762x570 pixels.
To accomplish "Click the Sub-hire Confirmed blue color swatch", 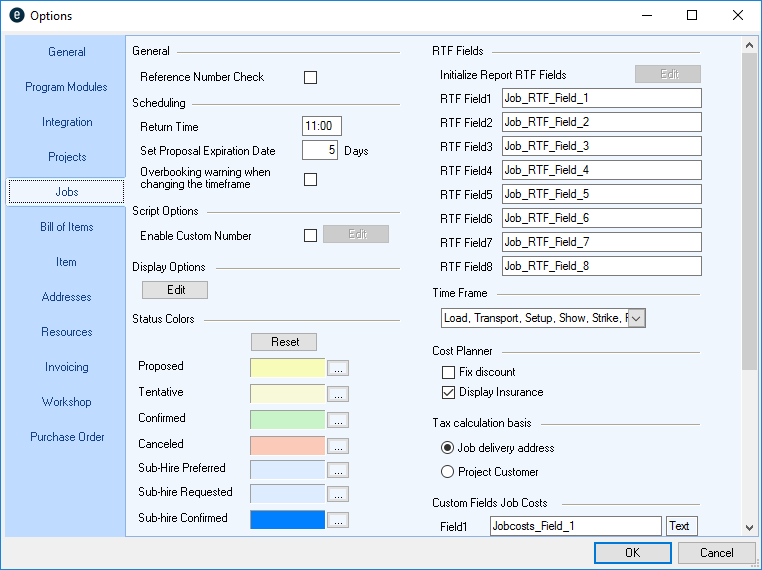I will point(287,520).
